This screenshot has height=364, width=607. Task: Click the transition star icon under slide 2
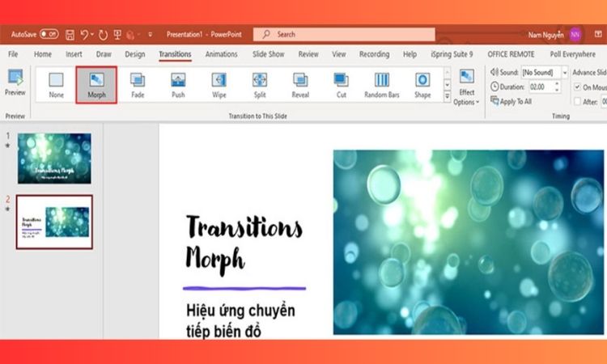(x=7, y=209)
